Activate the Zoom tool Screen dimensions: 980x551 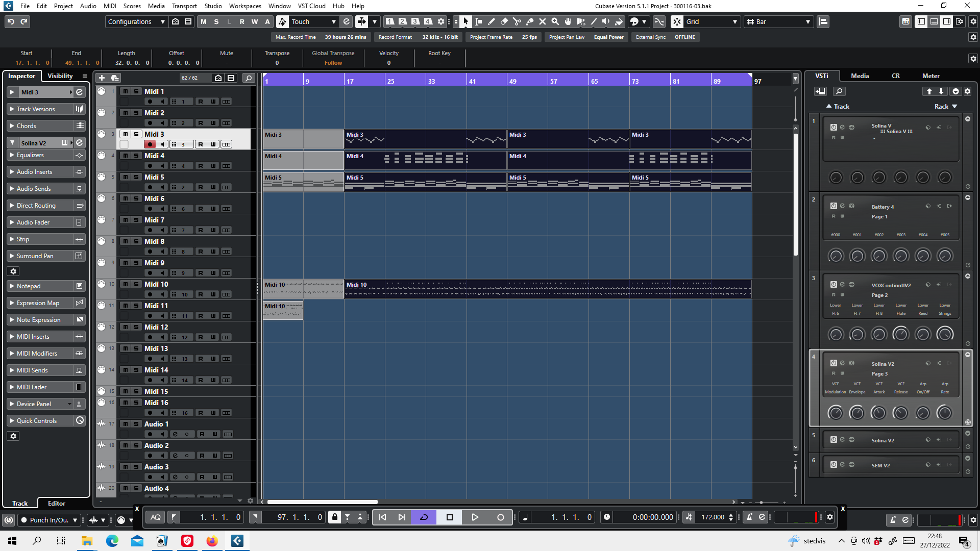tap(555, 21)
